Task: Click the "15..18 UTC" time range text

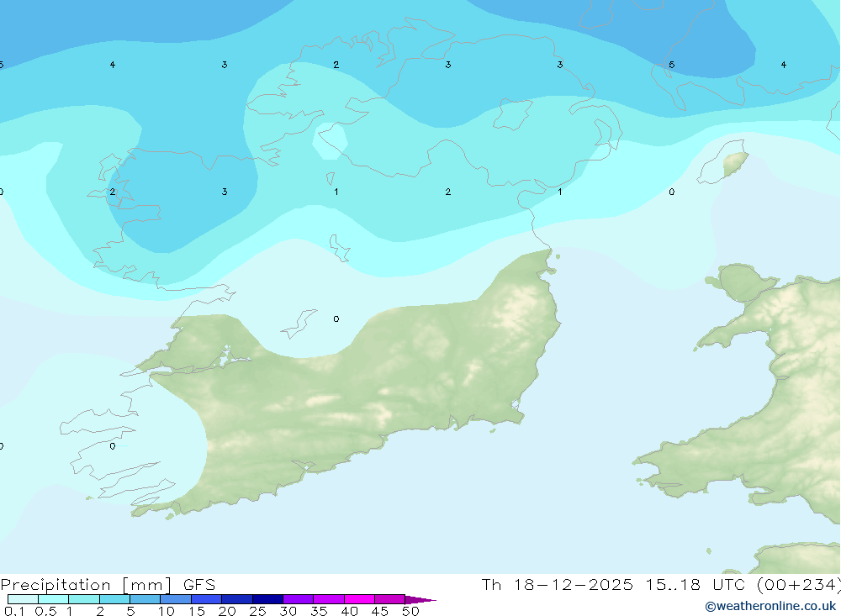Action: [x=696, y=585]
